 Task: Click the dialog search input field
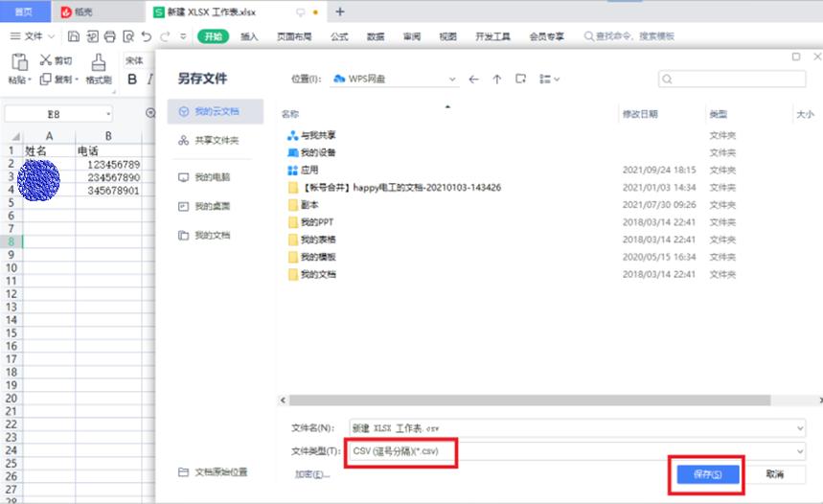pyautogui.click(x=732, y=80)
